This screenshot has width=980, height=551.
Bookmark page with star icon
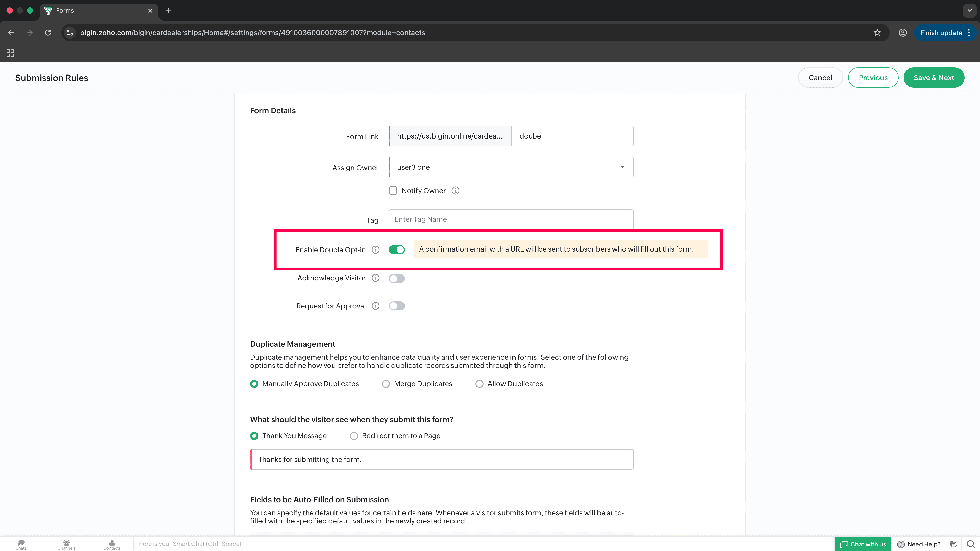click(877, 33)
